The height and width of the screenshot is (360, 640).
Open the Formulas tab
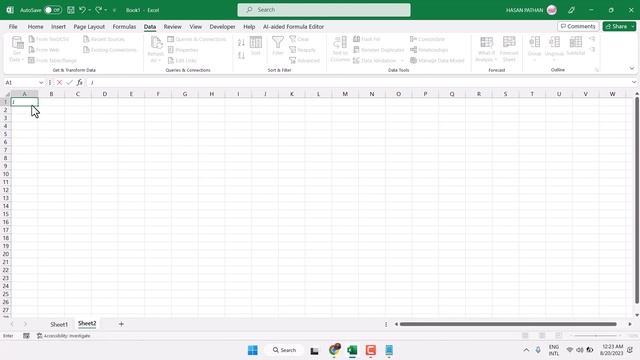coord(124,27)
